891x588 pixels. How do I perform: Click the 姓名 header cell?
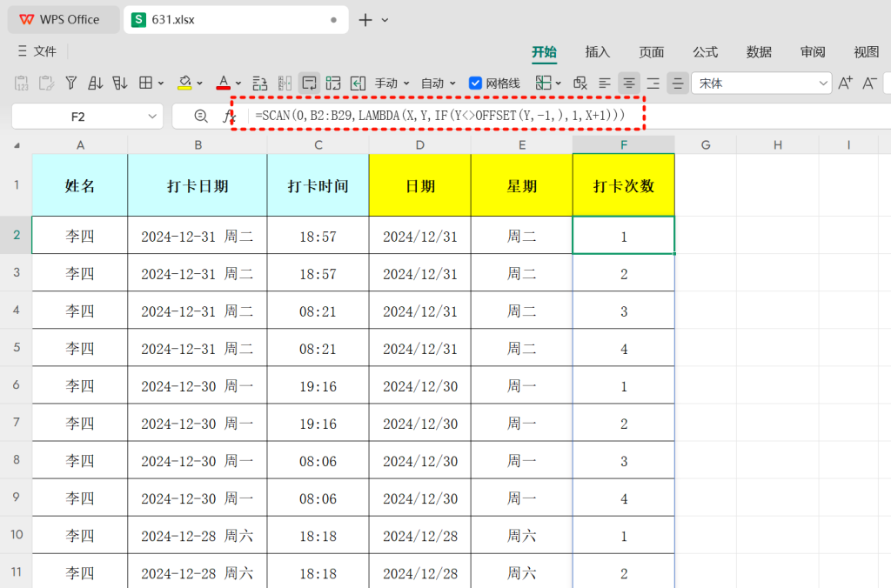[80, 185]
